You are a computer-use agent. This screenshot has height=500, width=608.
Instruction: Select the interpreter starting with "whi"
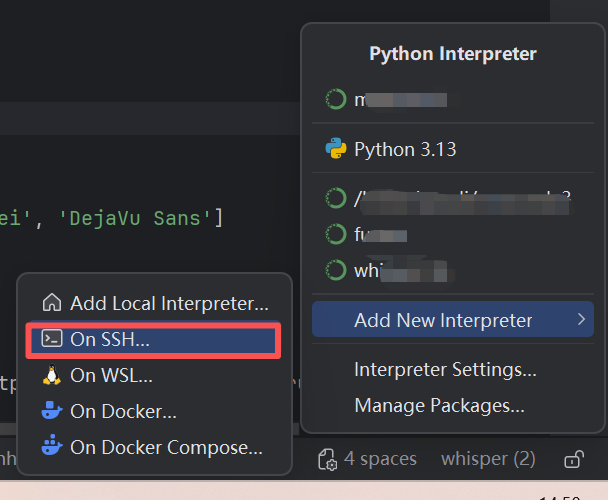453,270
